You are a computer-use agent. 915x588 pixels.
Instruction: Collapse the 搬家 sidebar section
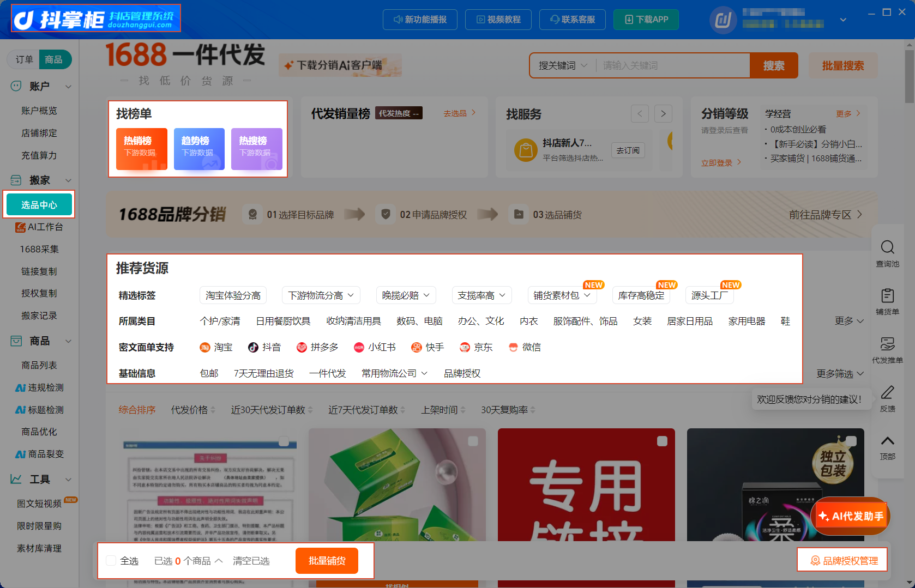point(68,180)
